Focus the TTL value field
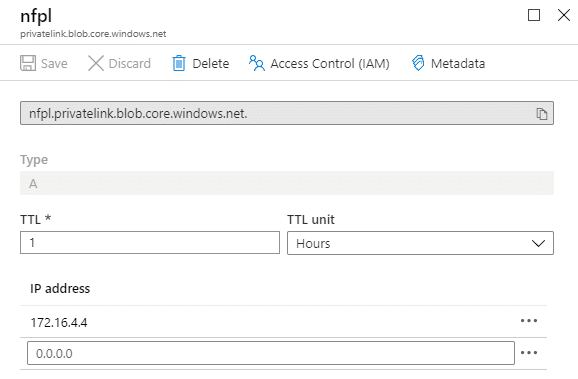The width and height of the screenshot is (578, 379). point(150,243)
